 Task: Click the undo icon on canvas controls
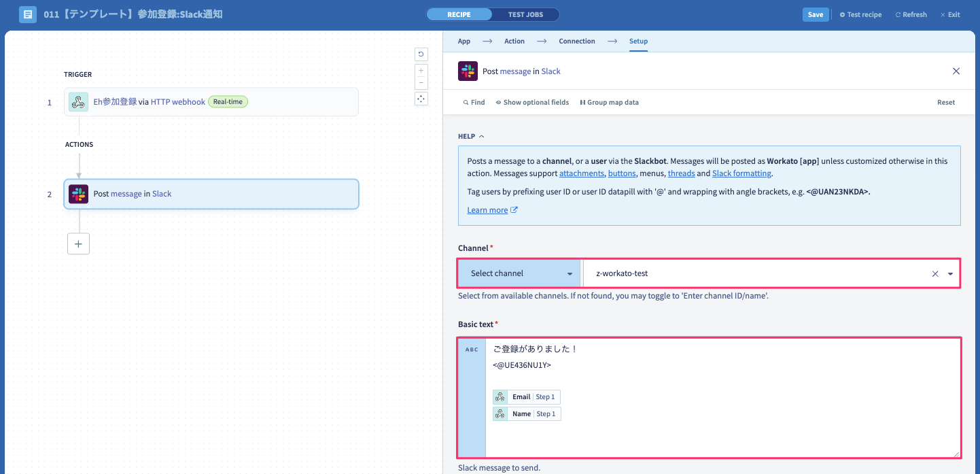click(421, 54)
